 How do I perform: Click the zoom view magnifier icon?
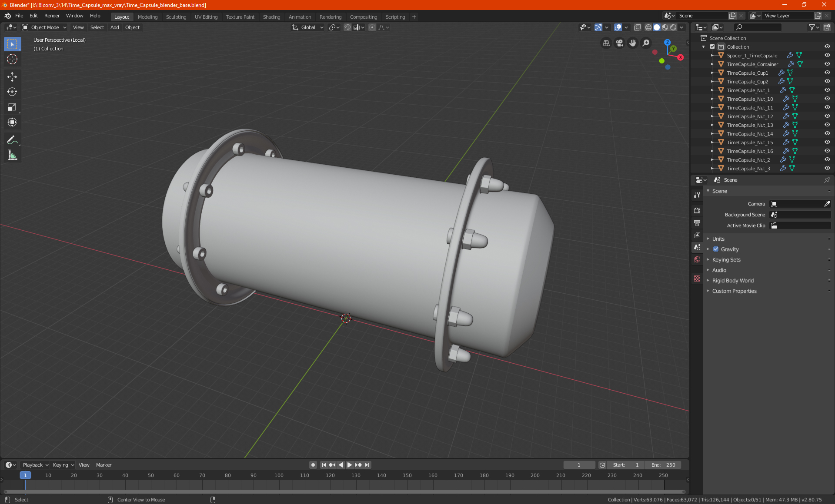(646, 43)
